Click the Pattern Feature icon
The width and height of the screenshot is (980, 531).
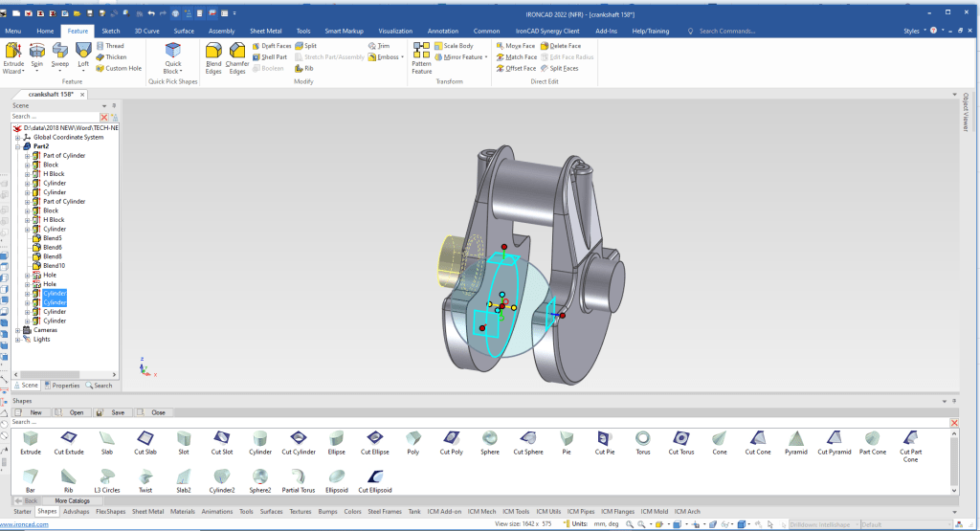(x=421, y=55)
